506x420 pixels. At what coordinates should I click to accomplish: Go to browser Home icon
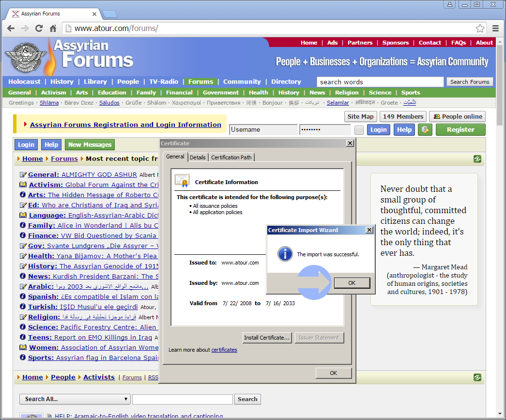coord(53,29)
